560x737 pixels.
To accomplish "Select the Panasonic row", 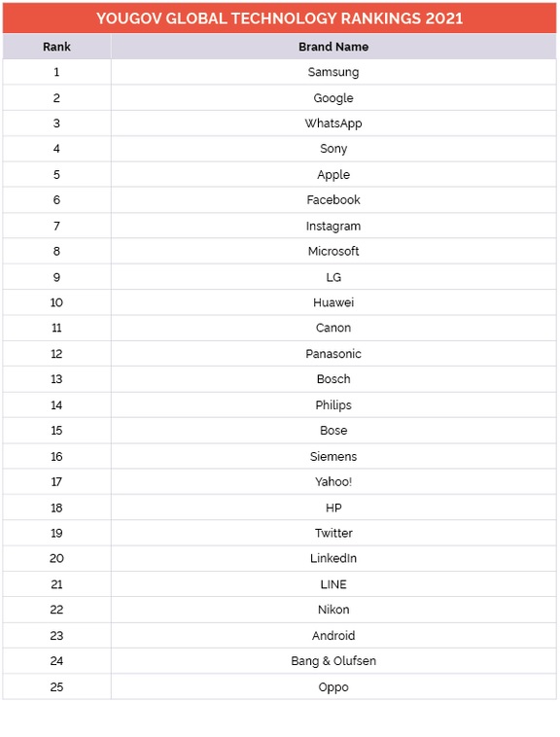I will (x=280, y=354).
